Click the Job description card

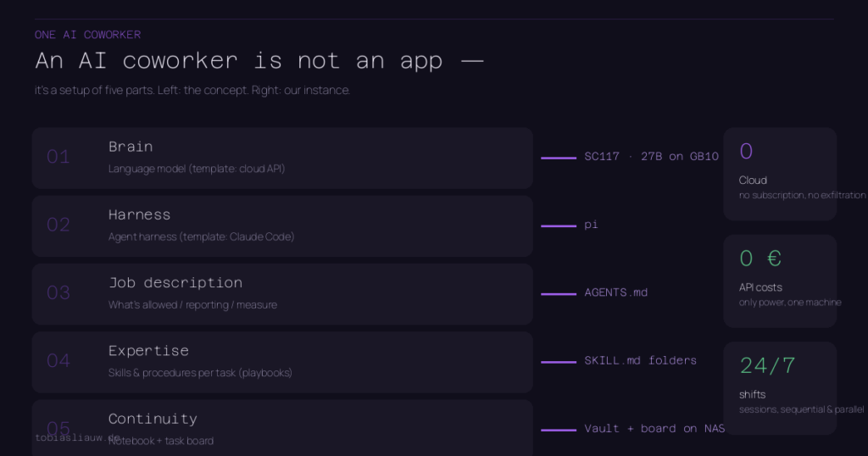tap(282, 294)
